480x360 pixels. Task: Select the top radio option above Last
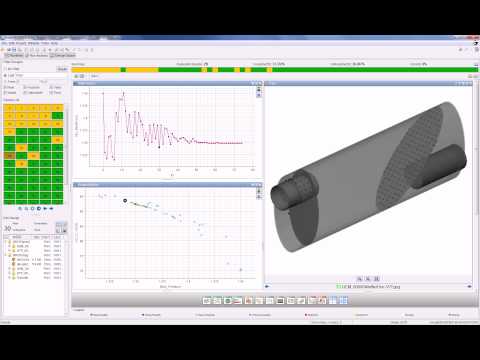[5, 69]
